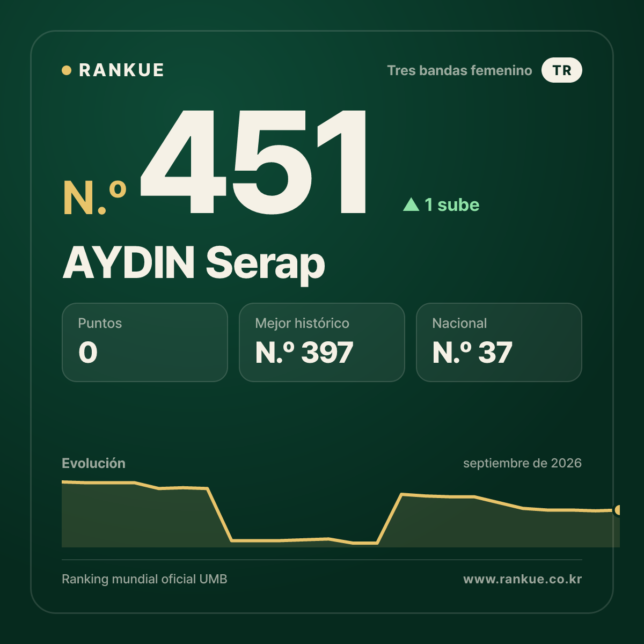Select the TR country badge
This screenshot has width=644, height=644.
pos(562,70)
